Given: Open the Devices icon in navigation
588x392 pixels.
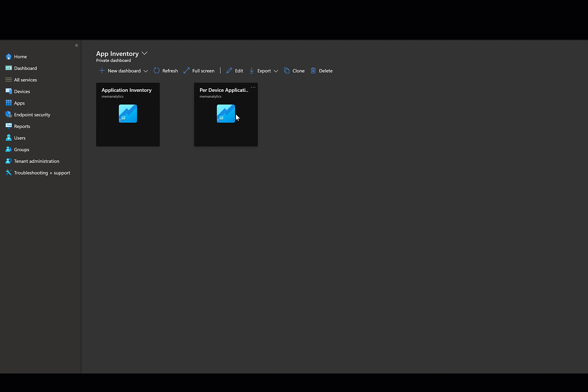Looking at the screenshot, I should click(9, 91).
